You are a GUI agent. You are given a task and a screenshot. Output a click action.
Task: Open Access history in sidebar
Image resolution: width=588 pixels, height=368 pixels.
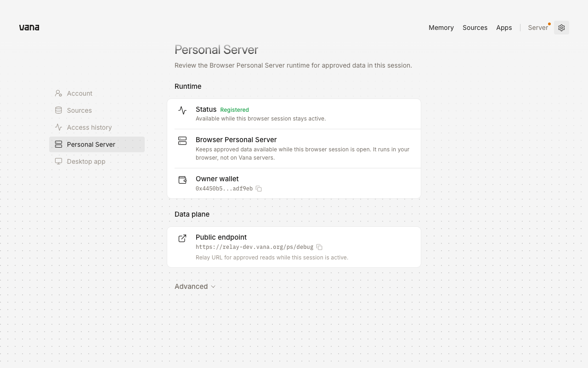97,127
